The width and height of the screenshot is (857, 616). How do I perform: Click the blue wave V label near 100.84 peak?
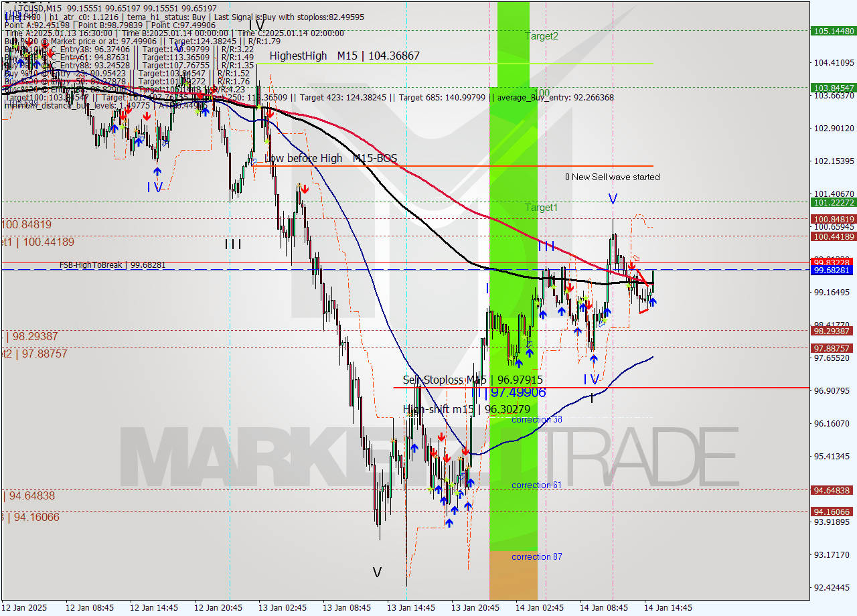(x=613, y=198)
